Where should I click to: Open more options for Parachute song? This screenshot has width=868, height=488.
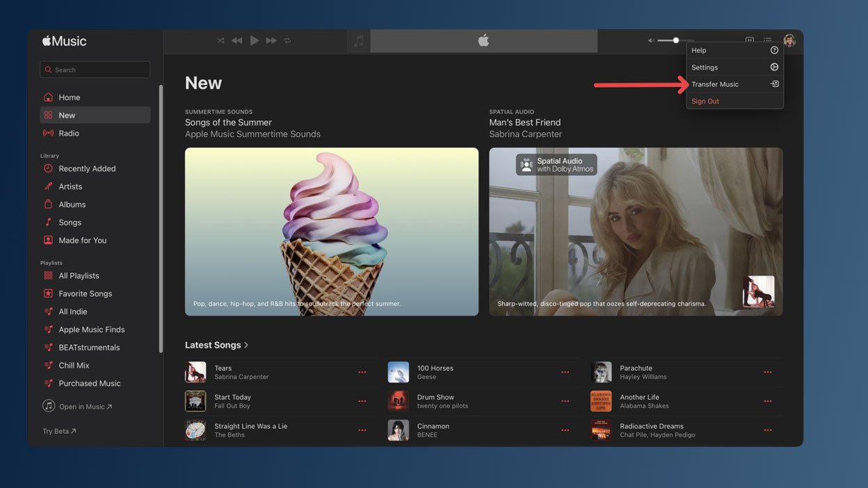pos(768,373)
